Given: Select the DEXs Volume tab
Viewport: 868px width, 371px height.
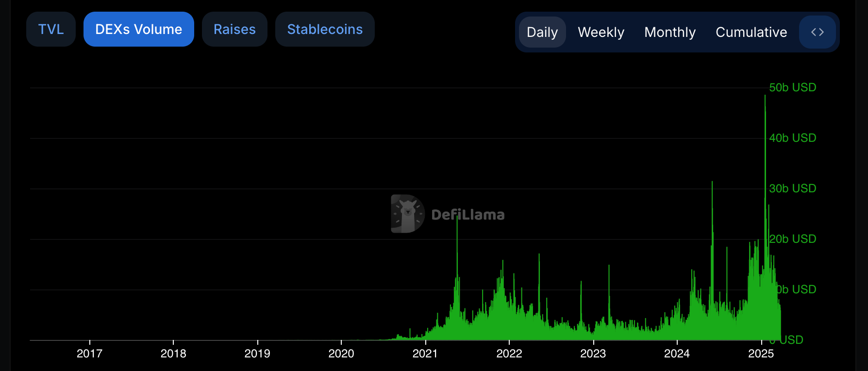Looking at the screenshot, I should point(138,29).
